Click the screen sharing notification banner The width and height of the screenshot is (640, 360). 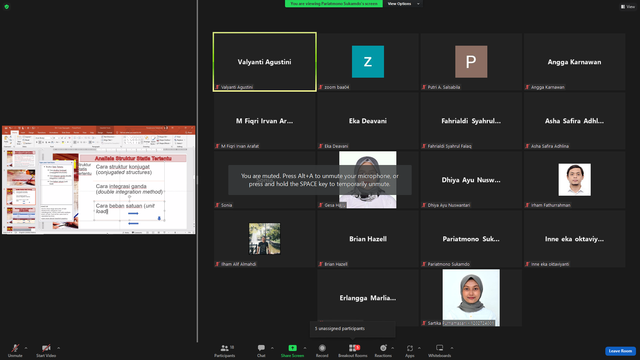tap(333, 4)
